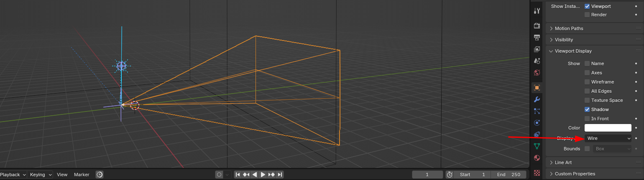The height and width of the screenshot is (180, 644).
Task: Expand the Line Art panel
Action: [594, 162]
